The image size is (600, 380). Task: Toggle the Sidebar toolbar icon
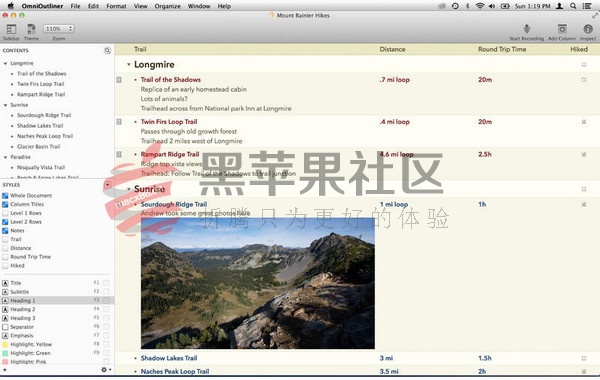[x=11, y=29]
